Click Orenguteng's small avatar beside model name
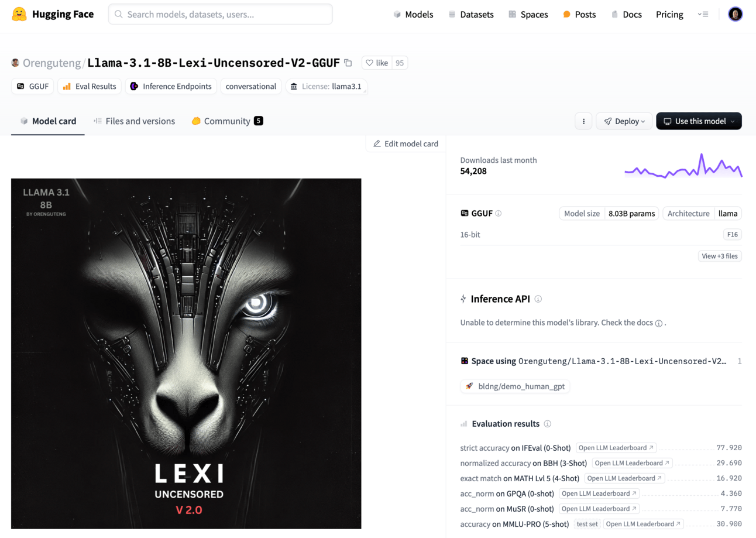Screen dimensions: 756x538 tap(15, 63)
